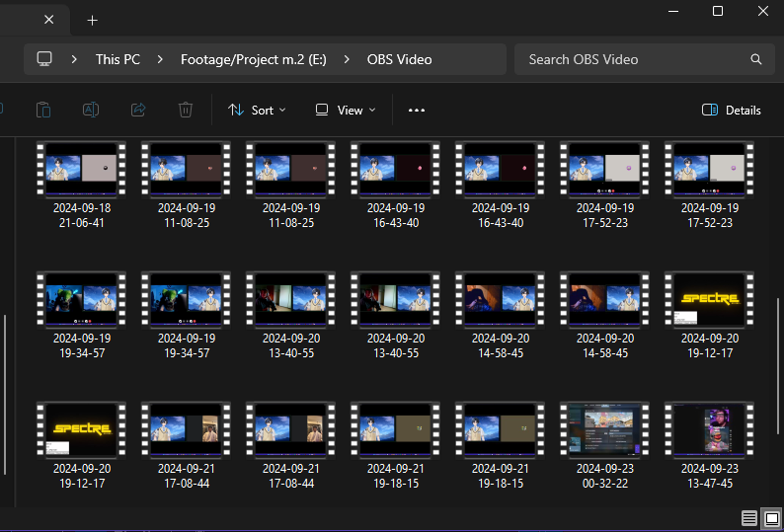Click the Rename toolbar icon

(x=91, y=110)
